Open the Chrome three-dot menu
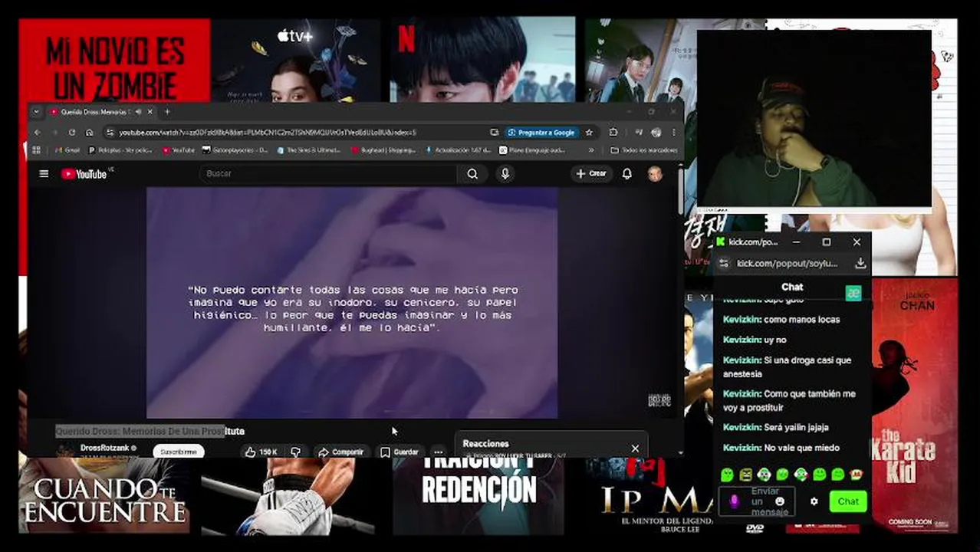Screen dimensions: 980x552 pyautogui.click(x=673, y=133)
